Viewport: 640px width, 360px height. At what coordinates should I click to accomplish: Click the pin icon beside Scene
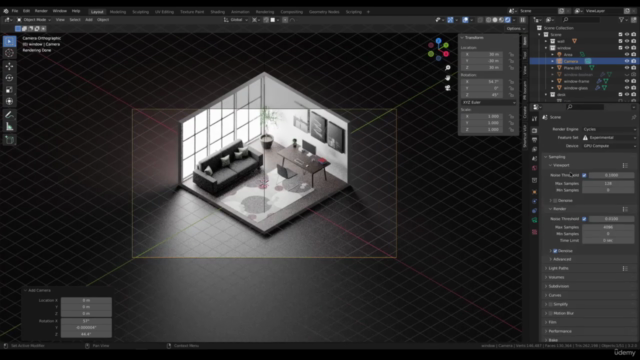pyautogui.click(x=633, y=117)
